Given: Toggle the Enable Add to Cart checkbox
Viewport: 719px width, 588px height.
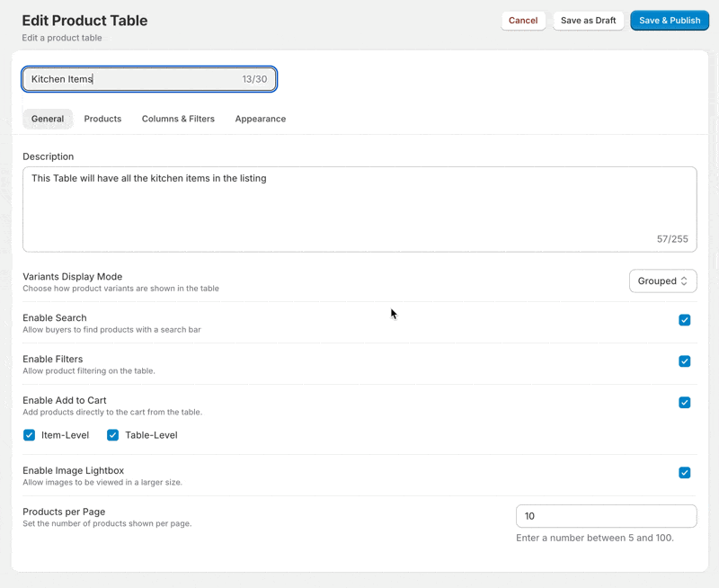Looking at the screenshot, I should click(x=685, y=403).
